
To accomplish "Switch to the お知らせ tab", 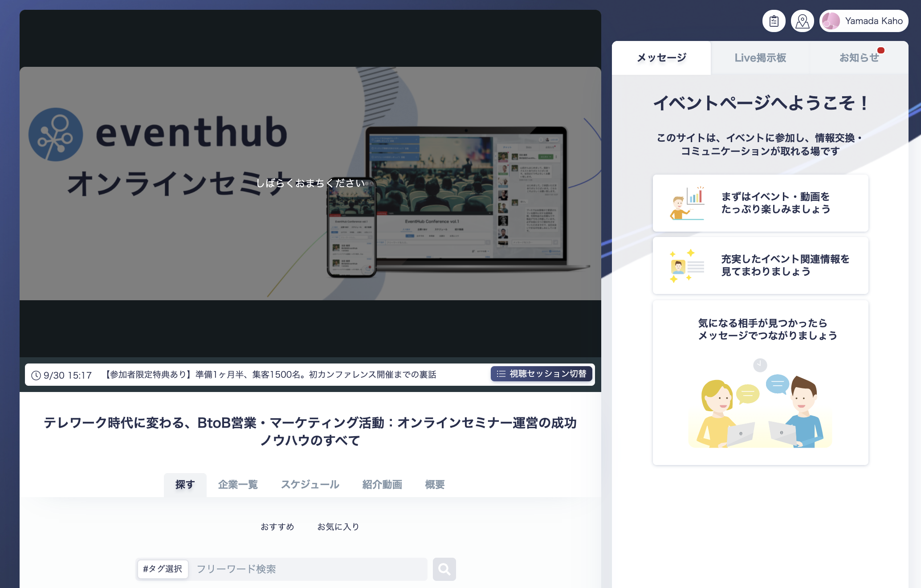I will 859,58.
